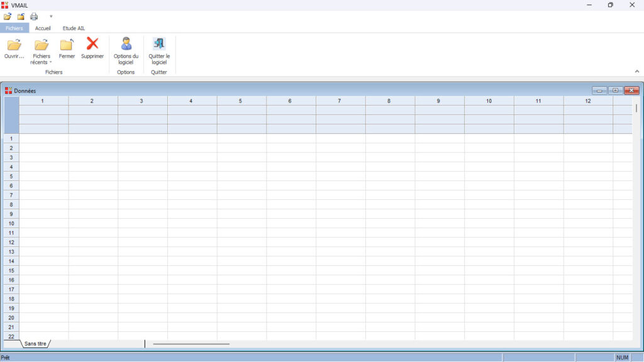Collapse the ribbon with the chevron
The image size is (644, 362).
pos(637,72)
